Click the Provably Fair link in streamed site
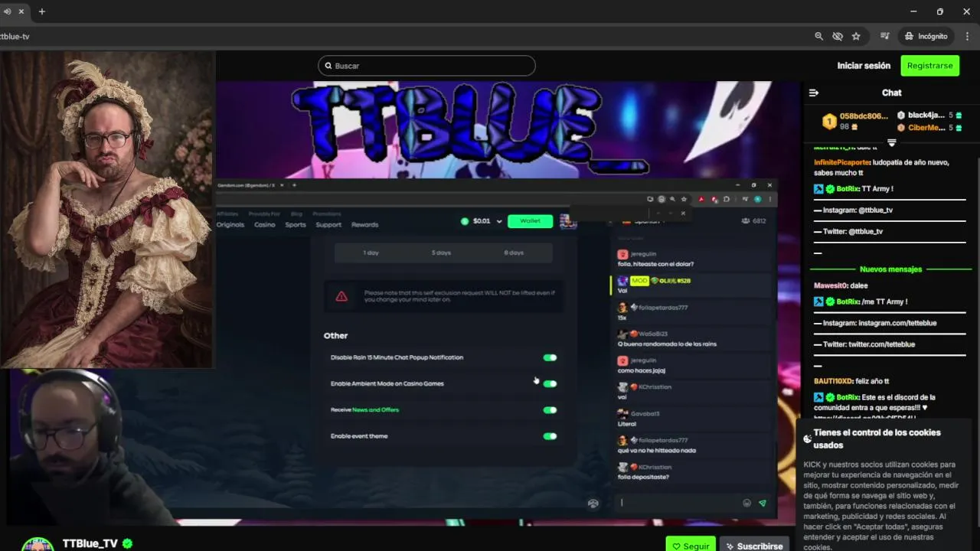Image resolution: width=980 pixels, height=551 pixels. (x=264, y=214)
